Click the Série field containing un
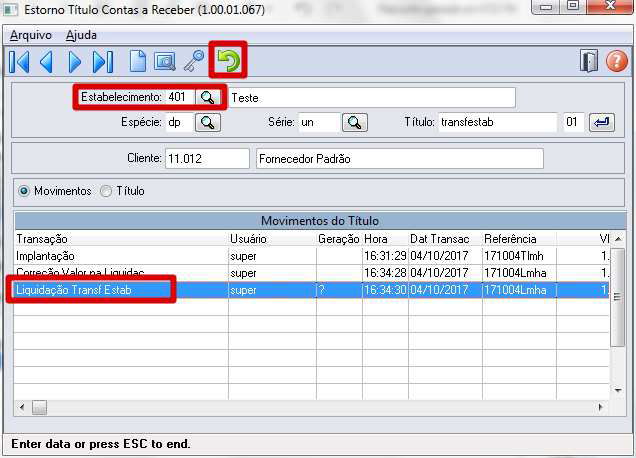The width and height of the screenshot is (636, 458). [x=319, y=123]
